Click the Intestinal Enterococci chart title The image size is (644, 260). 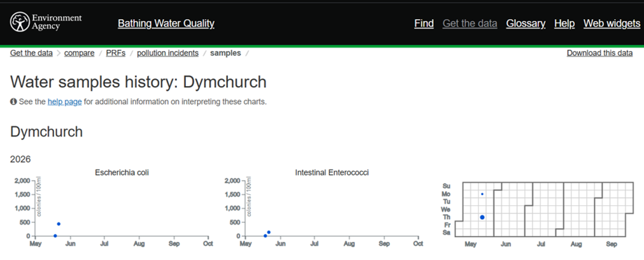332,173
